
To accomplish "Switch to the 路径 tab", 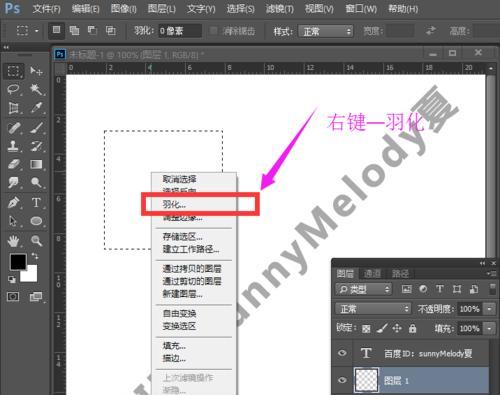I will (400, 274).
